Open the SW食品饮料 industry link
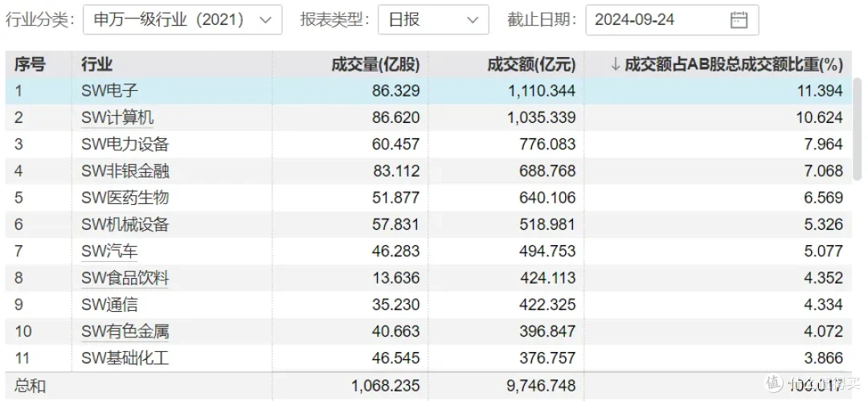Image resolution: width=868 pixels, height=401 pixels. click(x=125, y=278)
